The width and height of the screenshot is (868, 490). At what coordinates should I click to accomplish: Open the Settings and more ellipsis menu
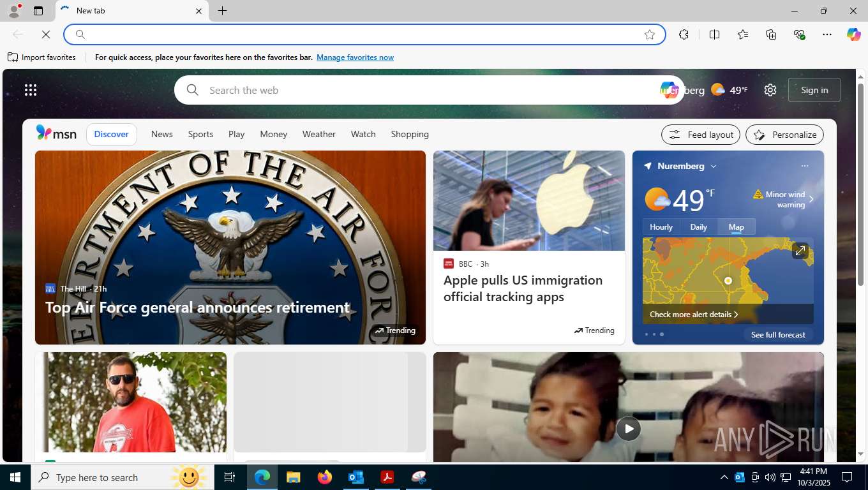click(x=827, y=34)
